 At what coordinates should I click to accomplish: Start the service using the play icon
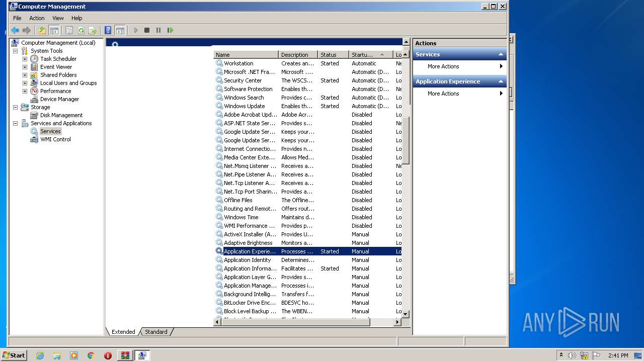point(135,30)
